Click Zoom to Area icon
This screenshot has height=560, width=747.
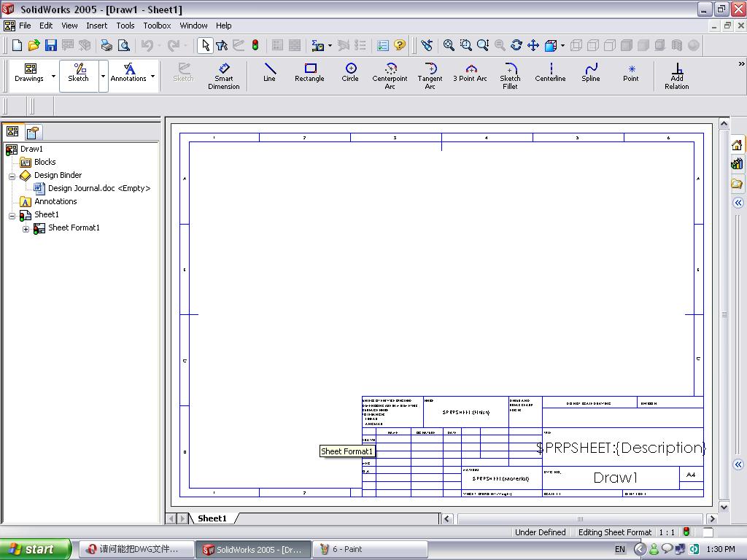465,45
